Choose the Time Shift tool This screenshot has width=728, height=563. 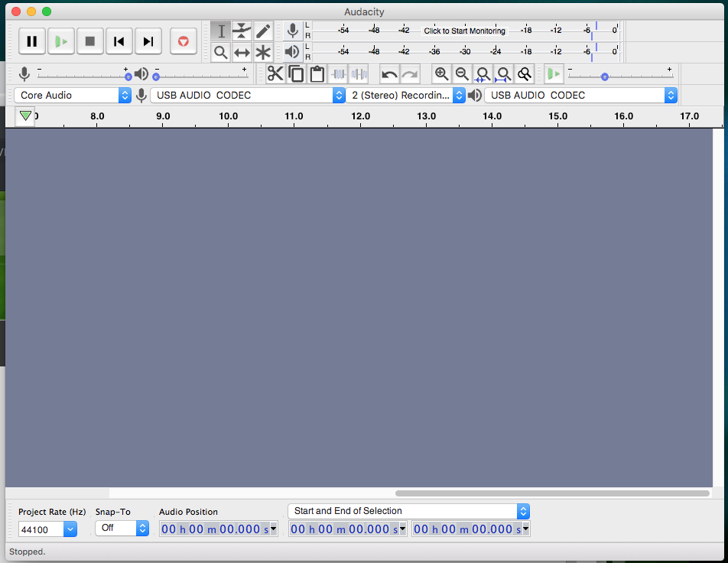point(242,53)
